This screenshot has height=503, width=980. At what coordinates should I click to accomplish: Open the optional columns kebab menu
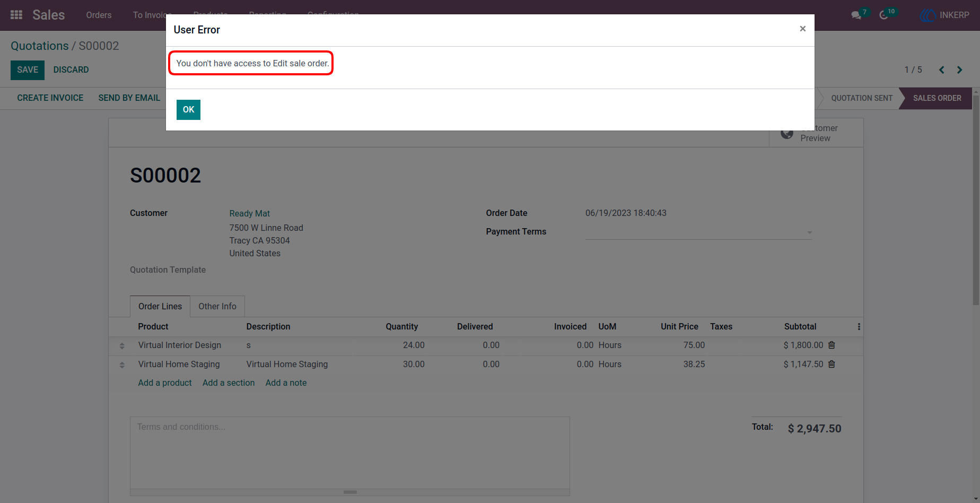tap(859, 327)
